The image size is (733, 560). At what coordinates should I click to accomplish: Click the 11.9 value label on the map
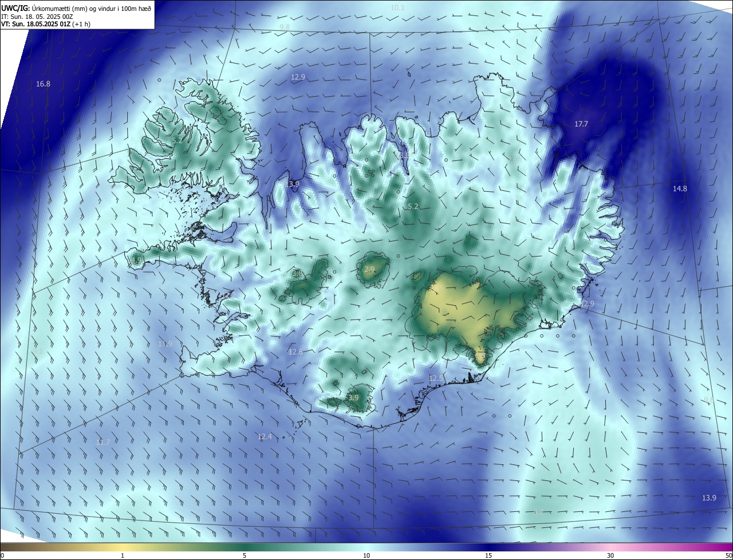[x=165, y=344]
